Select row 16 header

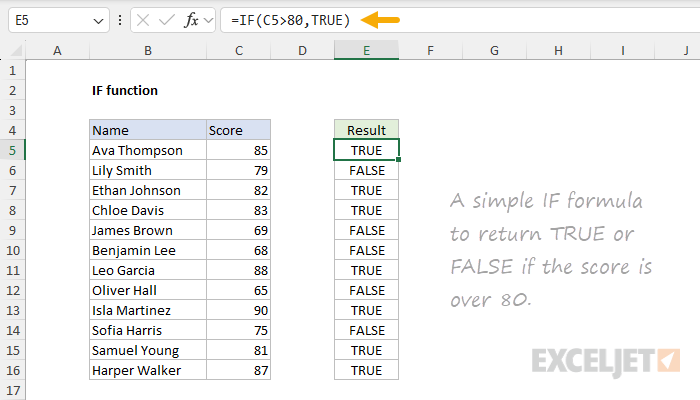12,371
